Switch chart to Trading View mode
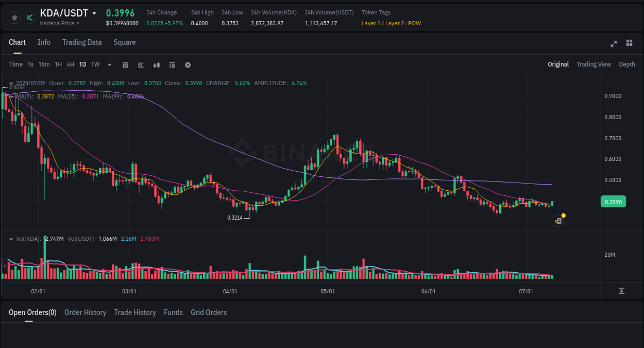The image size is (644, 348). click(594, 64)
